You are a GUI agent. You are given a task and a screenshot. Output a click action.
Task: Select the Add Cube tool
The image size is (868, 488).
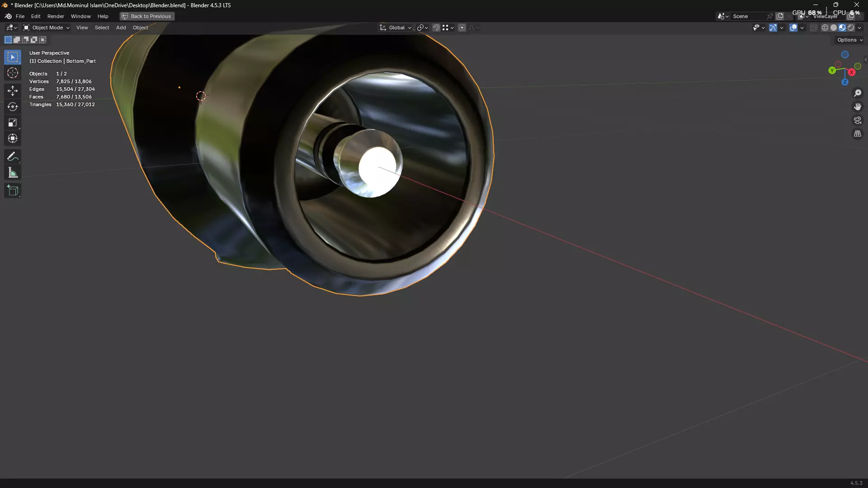[x=13, y=191]
